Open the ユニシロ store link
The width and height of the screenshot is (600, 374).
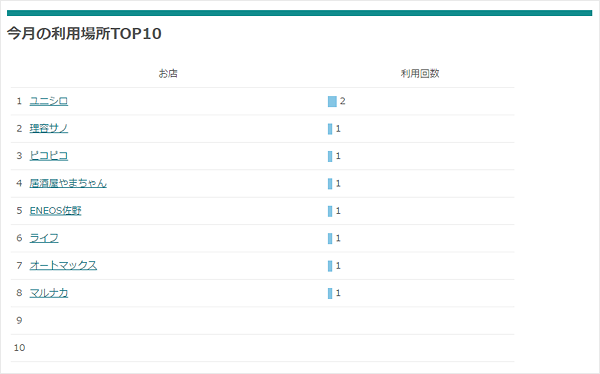49,101
